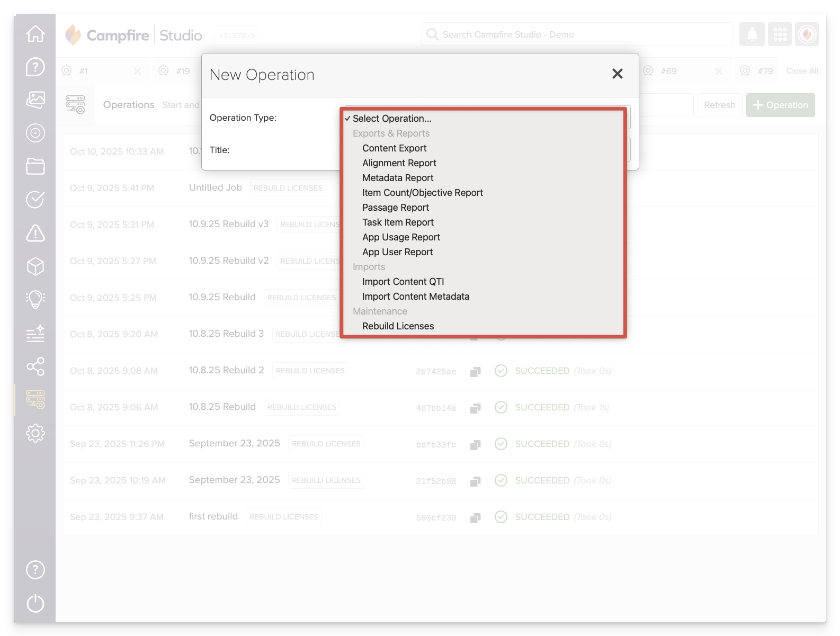Choose App Usage Report option

(x=401, y=237)
